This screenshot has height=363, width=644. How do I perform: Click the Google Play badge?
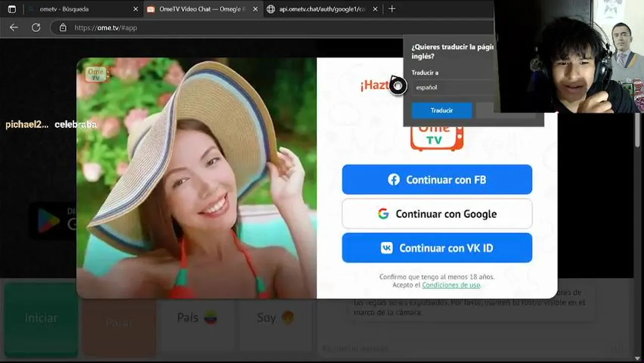[54, 221]
